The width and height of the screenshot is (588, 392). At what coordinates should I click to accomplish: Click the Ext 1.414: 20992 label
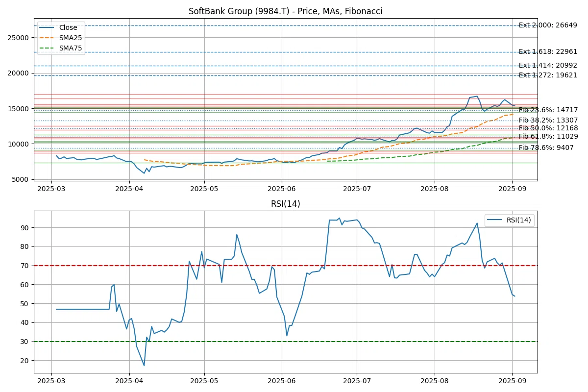coord(548,65)
